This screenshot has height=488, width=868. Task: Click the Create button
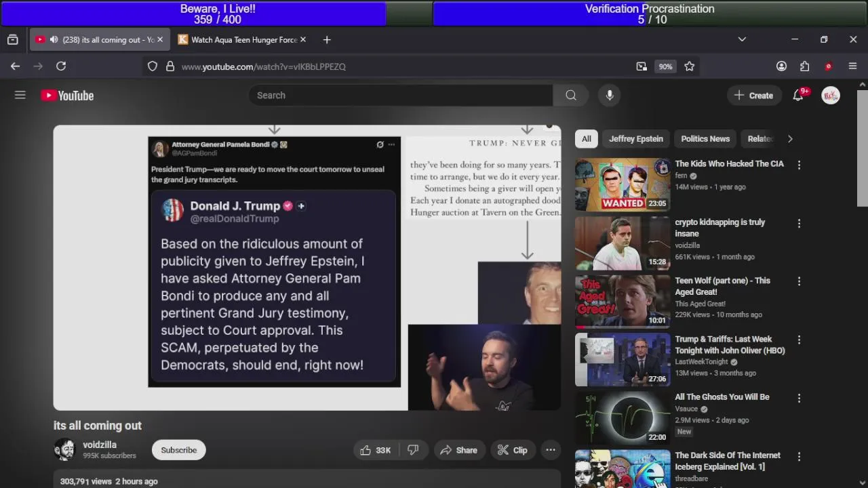tap(753, 96)
